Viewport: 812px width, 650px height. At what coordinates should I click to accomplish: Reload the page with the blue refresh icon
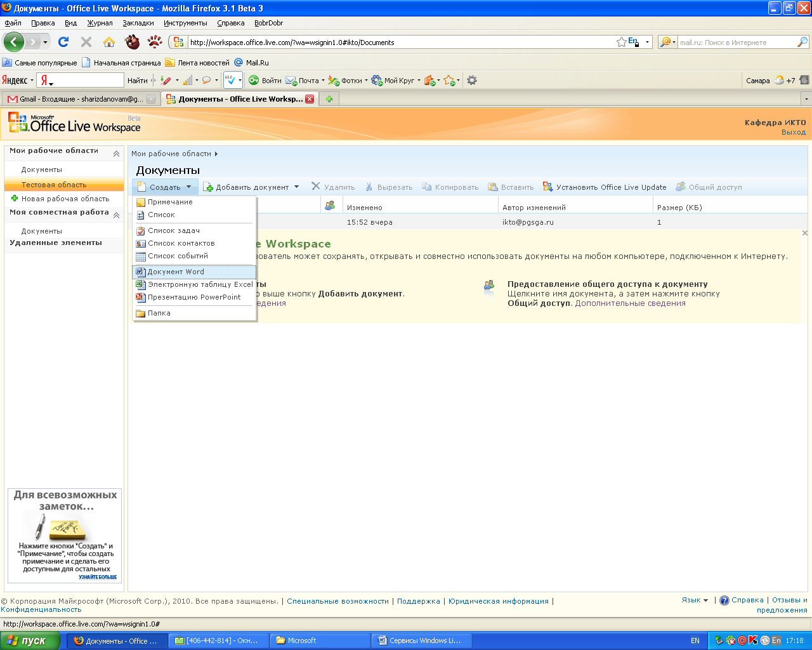point(63,42)
